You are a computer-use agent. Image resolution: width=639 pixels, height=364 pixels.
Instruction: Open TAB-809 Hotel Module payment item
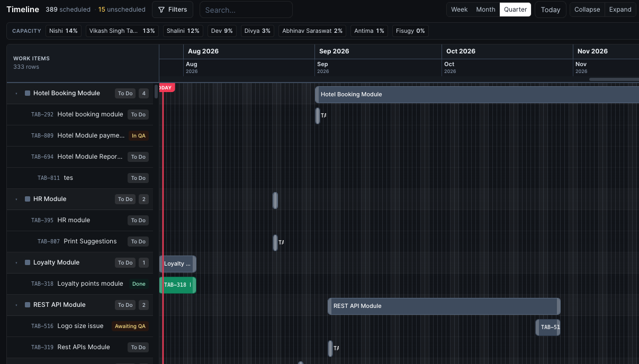tap(80, 135)
